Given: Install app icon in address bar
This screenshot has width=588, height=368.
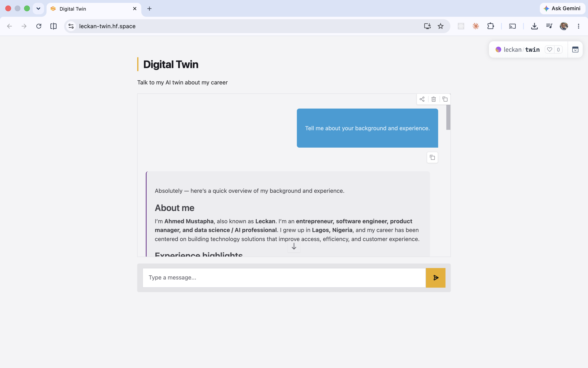Looking at the screenshot, I should [x=427, y=26].
